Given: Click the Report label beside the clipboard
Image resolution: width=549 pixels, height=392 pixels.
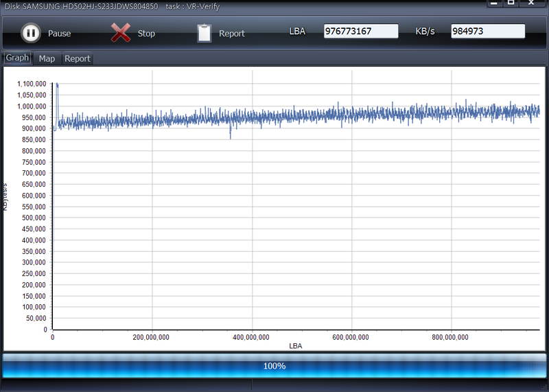Looking at the screenshot, I should (x=231, y=34).
